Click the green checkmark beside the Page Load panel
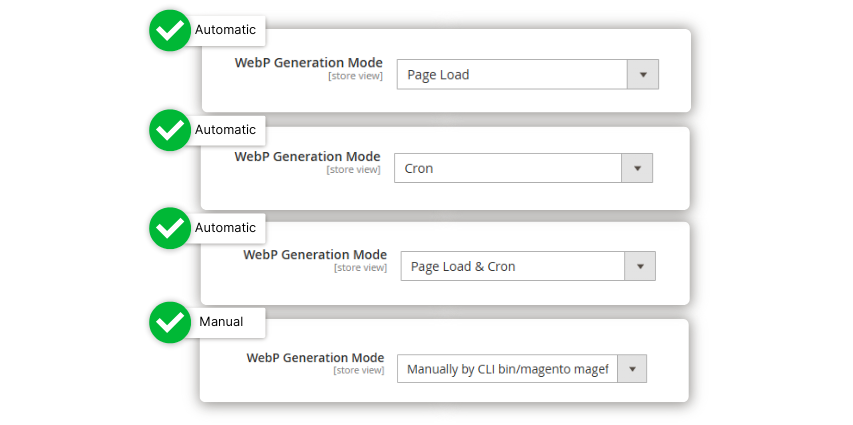The height and width of the screenshot is (425, 853). pyautogui.click(x=170, y=30)
